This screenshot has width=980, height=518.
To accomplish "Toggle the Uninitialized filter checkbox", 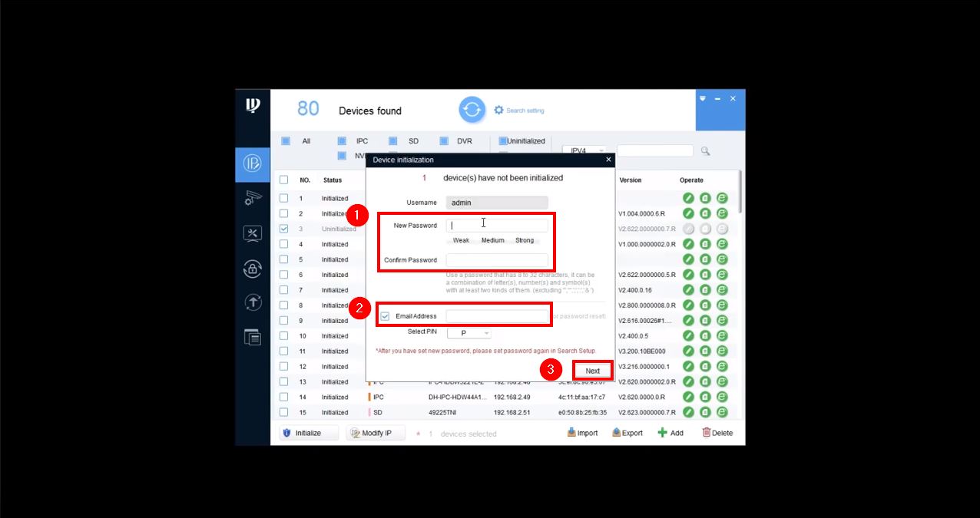I will tap(503, 141).
